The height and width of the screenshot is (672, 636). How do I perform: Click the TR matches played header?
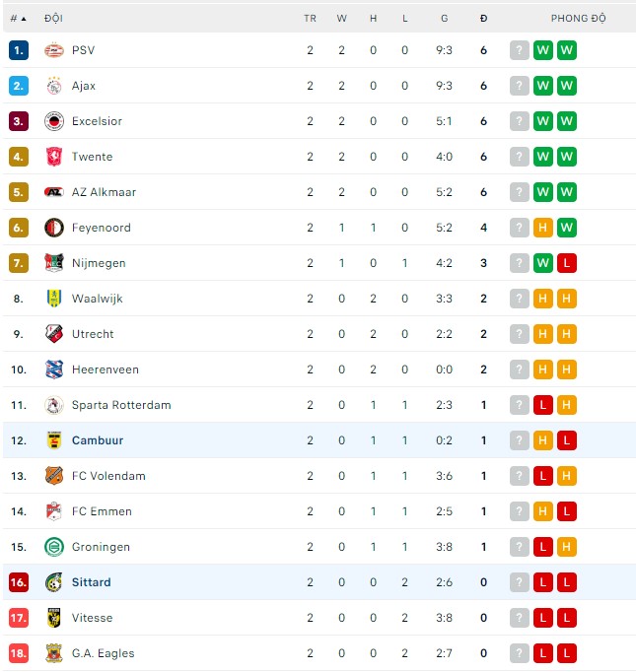pyautogui.click(x=310, y=18)
